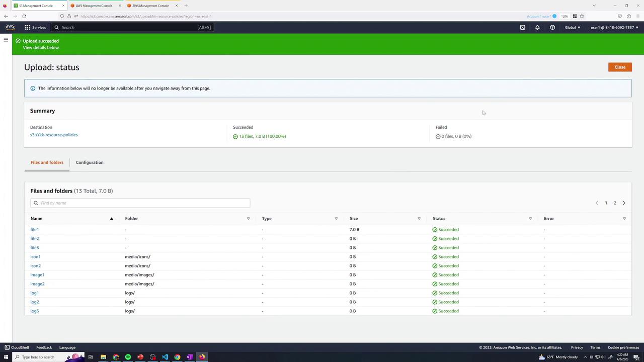Click the Find by name search field
The height and width of the screenshot is (362, 644).
(x=140, y=203)
